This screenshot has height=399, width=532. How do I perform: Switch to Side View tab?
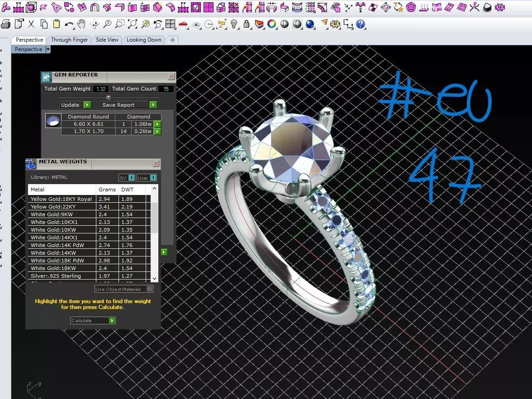(107, 40)
